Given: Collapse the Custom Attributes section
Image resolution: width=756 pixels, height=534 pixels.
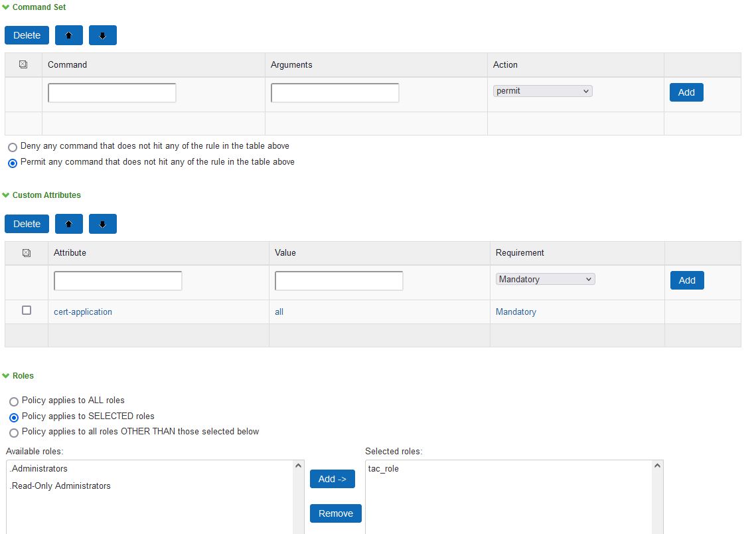Looking at the screenshot, I should [6, 195].
